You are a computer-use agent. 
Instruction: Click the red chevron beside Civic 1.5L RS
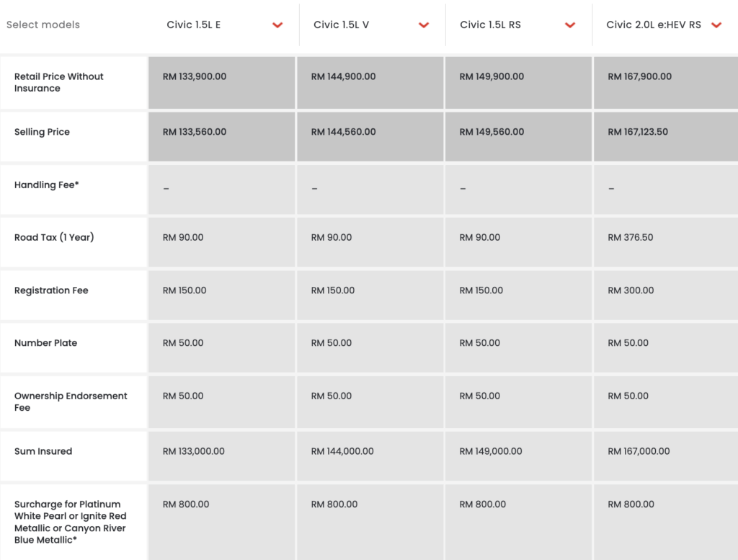570,25
